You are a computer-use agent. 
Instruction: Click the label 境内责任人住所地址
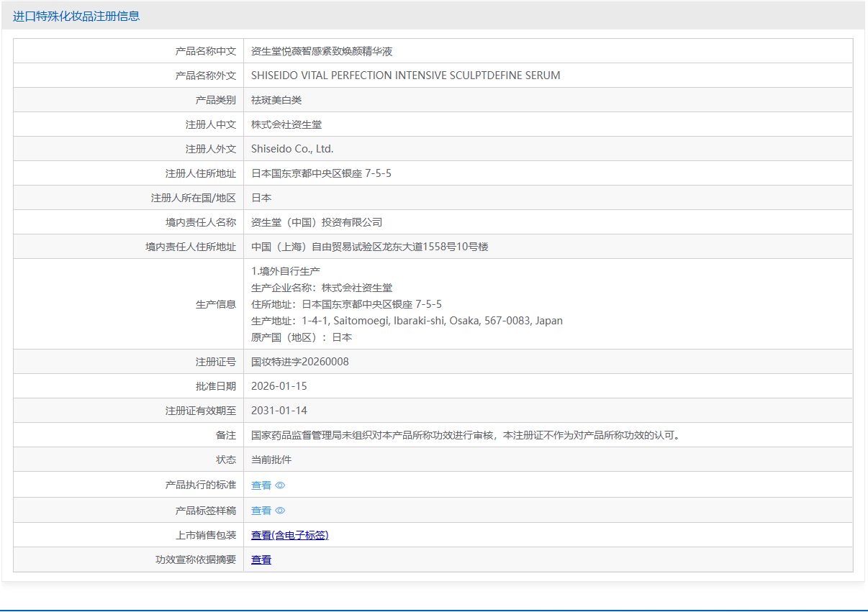pyautogui.click(x=191, y=247)
